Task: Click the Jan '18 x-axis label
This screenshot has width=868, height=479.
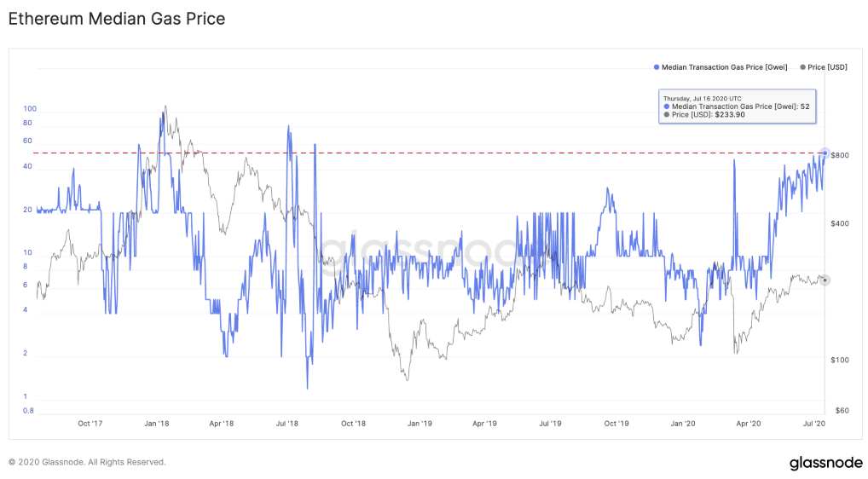Action: tap(156, 423)
